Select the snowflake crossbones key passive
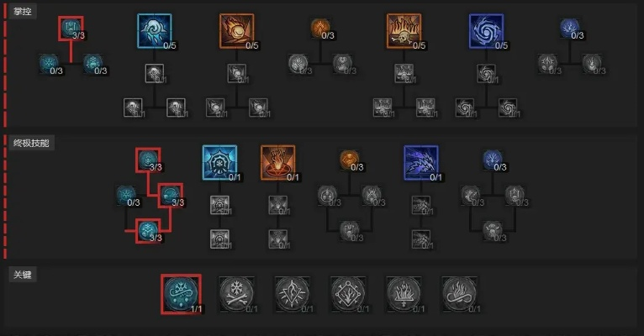This screenshot has width=644, height=336. pos(236,294)
